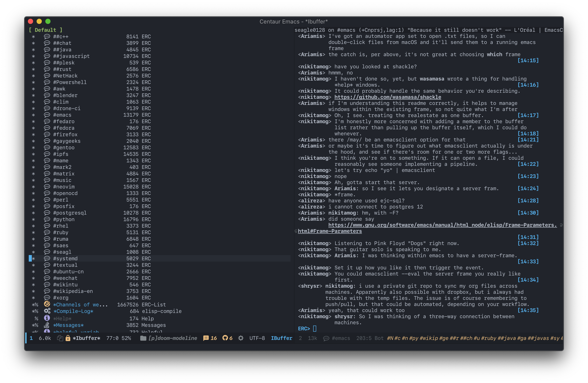
Task: Click the IBuffer major mode name
Action: (281, 338)
